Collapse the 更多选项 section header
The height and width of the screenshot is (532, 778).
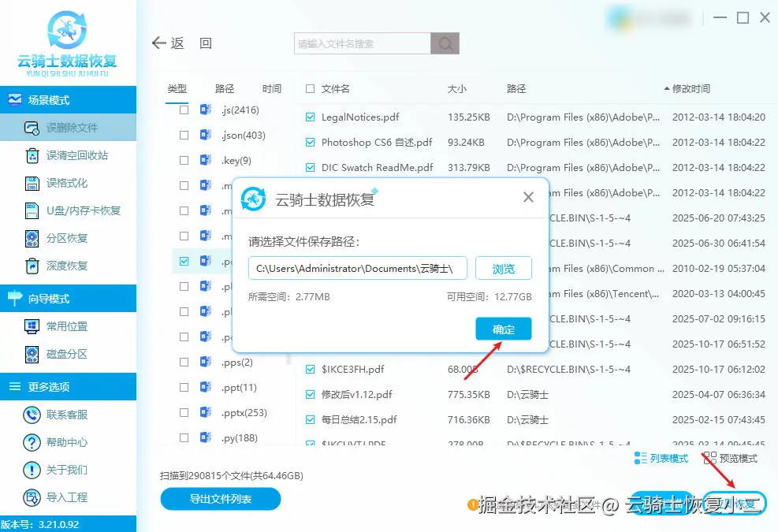68,387
